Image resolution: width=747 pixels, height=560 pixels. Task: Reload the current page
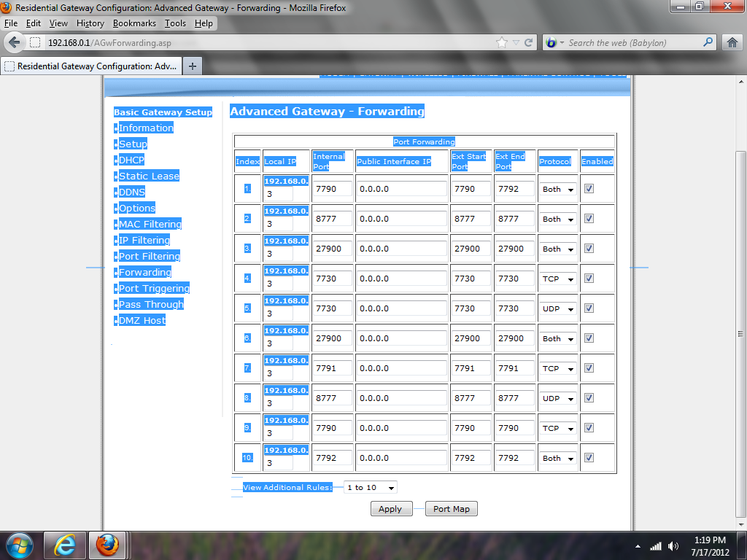click(529, 42)
